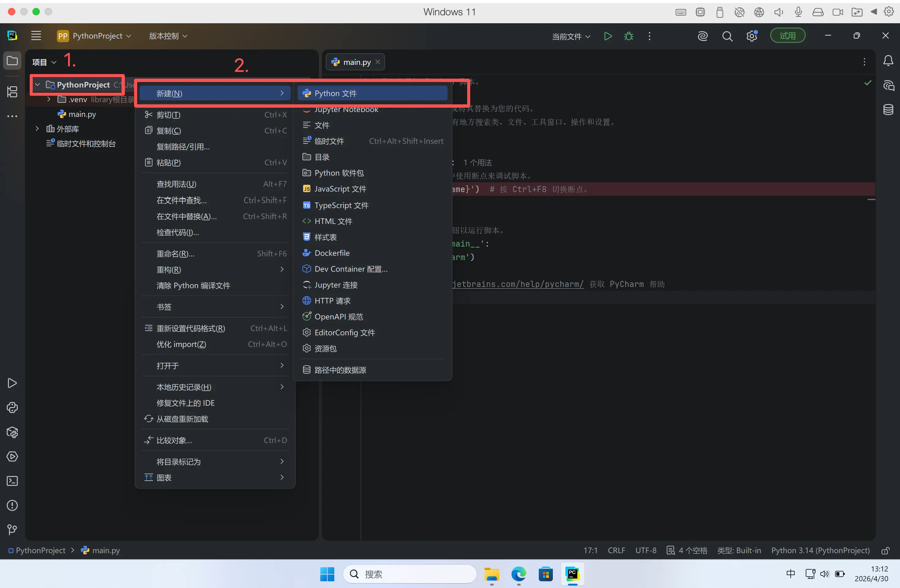
Task: Choose HTML 文件 in the new submenu
Action: pyautogui.click(x=373, y=221)
